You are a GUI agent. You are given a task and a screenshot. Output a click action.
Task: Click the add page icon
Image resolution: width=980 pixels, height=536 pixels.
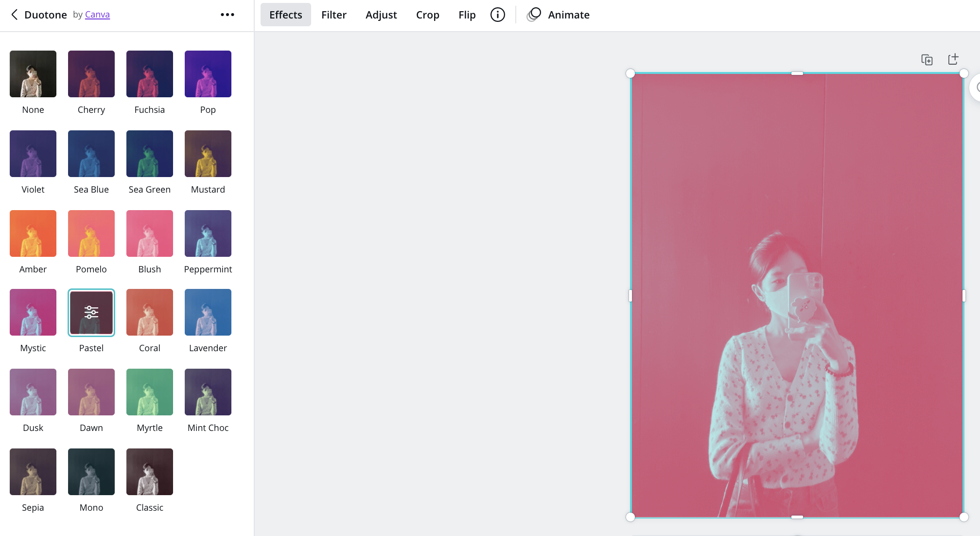click(x=953, y=59)
